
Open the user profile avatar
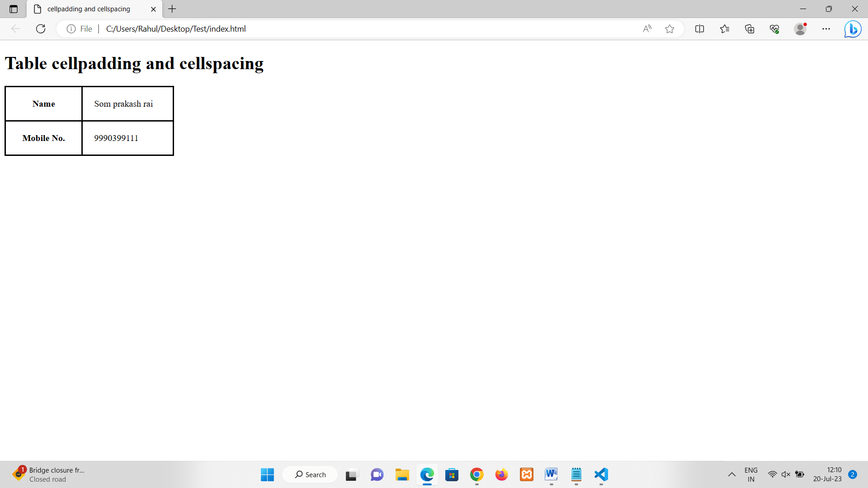[800, 29]
